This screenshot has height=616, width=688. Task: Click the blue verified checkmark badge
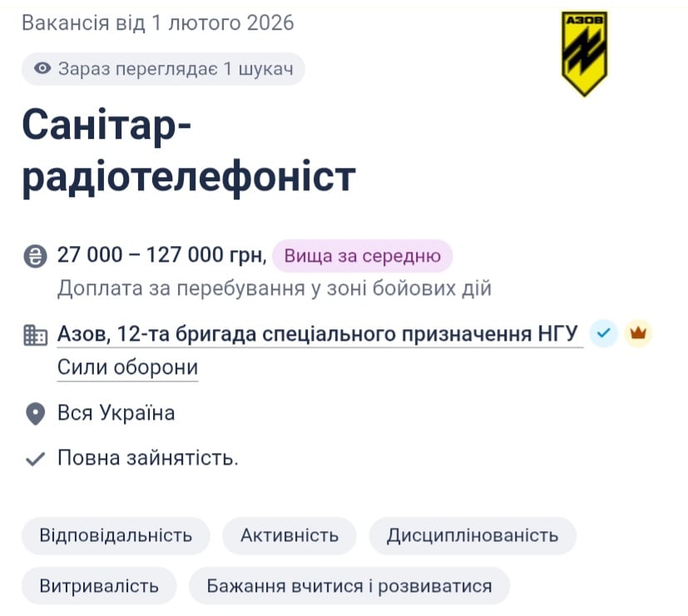[x=603, y=333]
